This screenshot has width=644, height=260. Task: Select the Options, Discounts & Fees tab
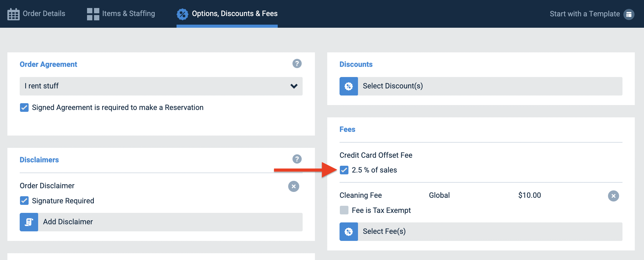click(227, 14)
